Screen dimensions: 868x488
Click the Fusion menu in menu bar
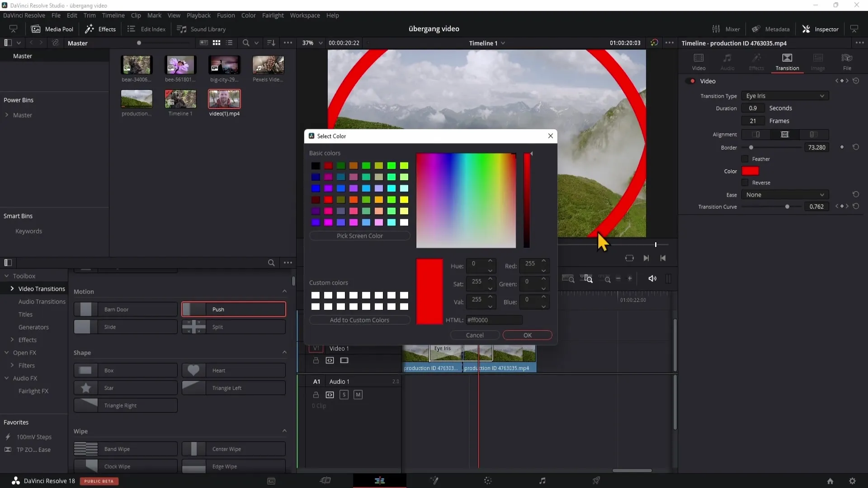226,15
